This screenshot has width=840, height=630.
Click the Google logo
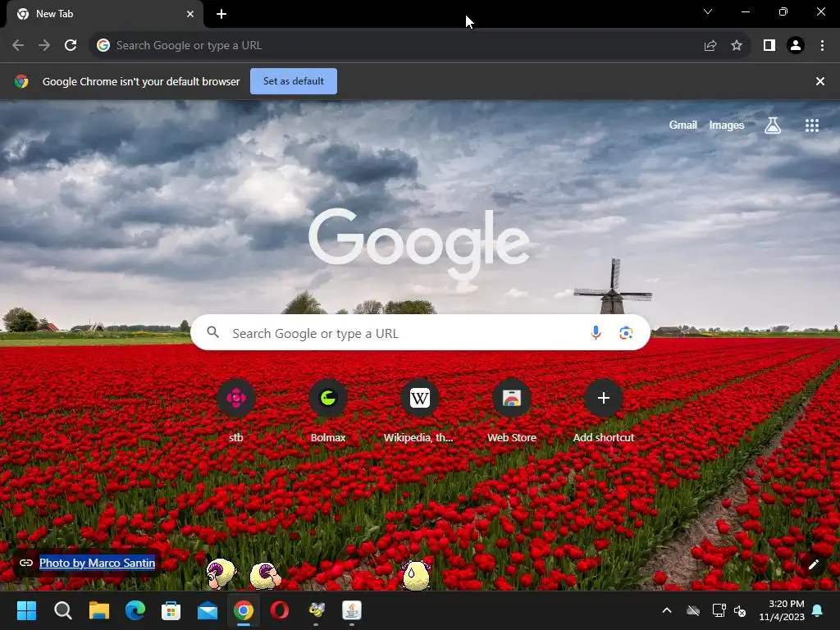pyautogui.click(x=419, y=243)
